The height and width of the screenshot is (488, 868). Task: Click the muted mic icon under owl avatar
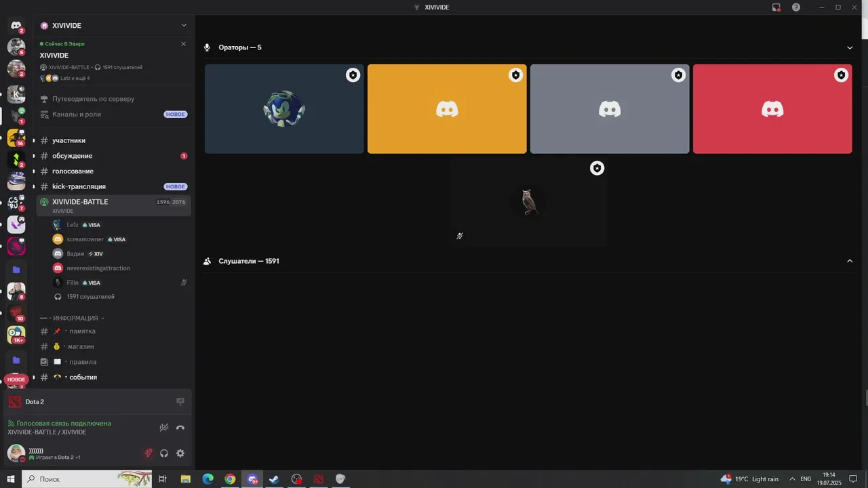[x=460, y=236]
